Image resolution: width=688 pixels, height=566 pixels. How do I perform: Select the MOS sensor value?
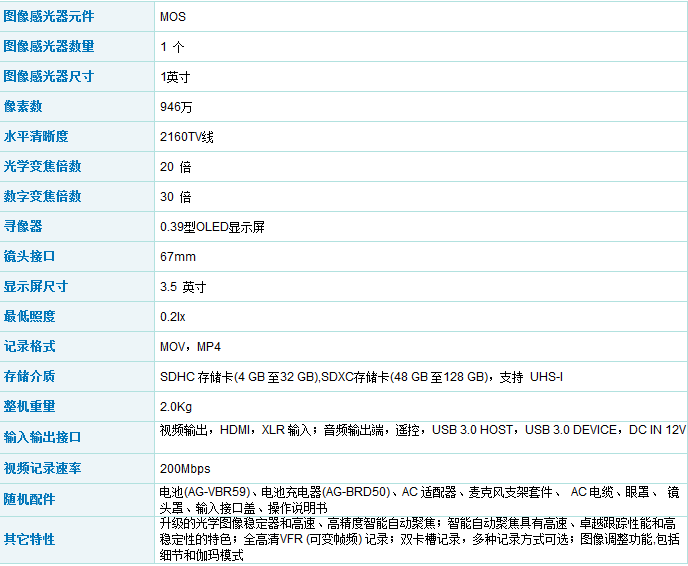(x=173, y=17)
